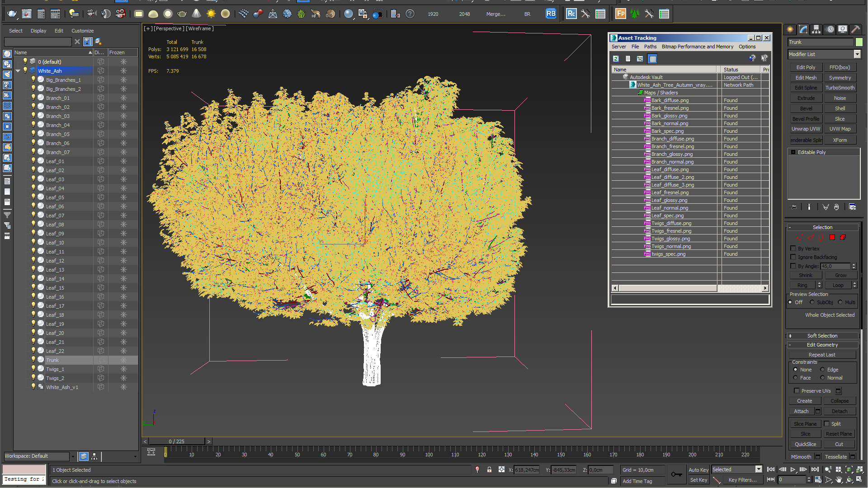Image resolution: width=868 pixels, height=488 pixels.
Task: Open the help question mark icon
Action: pos(410,14)
